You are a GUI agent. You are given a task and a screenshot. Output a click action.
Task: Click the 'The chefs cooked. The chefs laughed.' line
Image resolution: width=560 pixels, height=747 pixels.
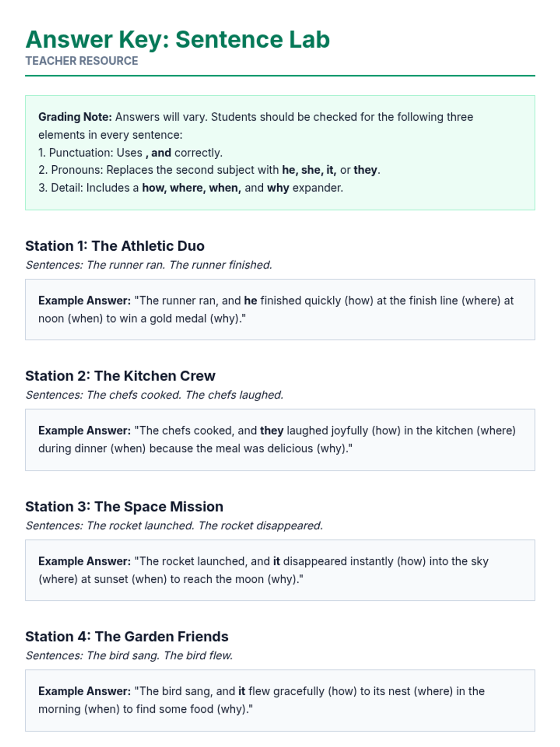(x=154, y=395)
